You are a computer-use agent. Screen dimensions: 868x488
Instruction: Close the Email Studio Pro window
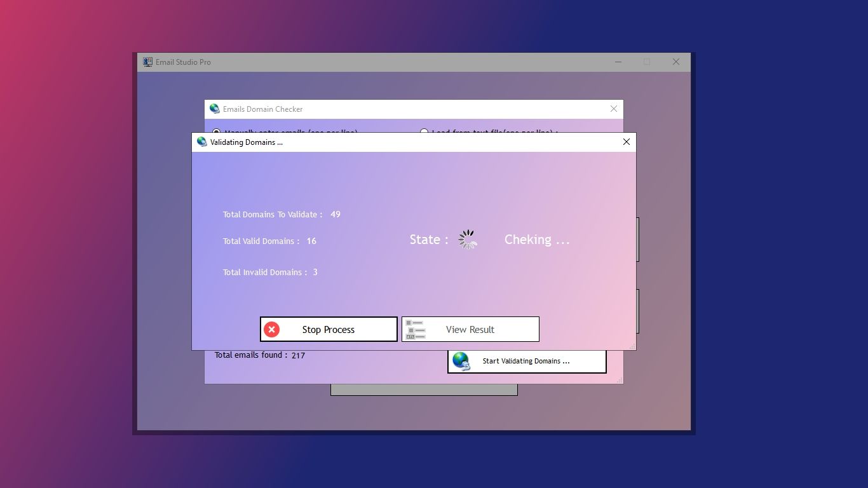[x=676, y=62]
